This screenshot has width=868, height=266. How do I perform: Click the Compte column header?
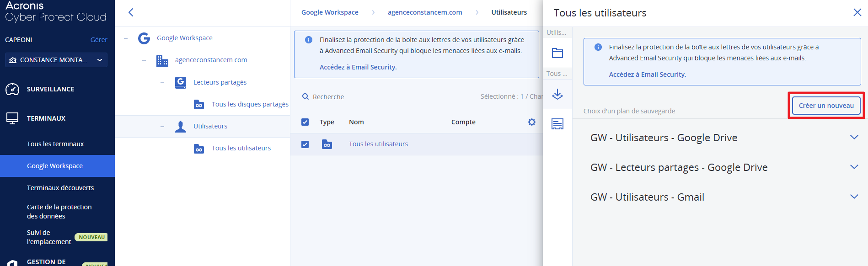point(463,122)
